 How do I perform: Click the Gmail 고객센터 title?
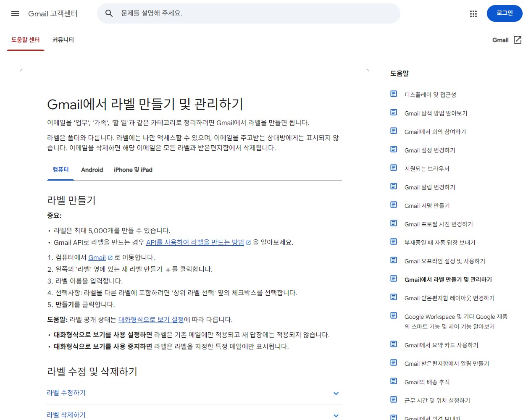(53, 13)
